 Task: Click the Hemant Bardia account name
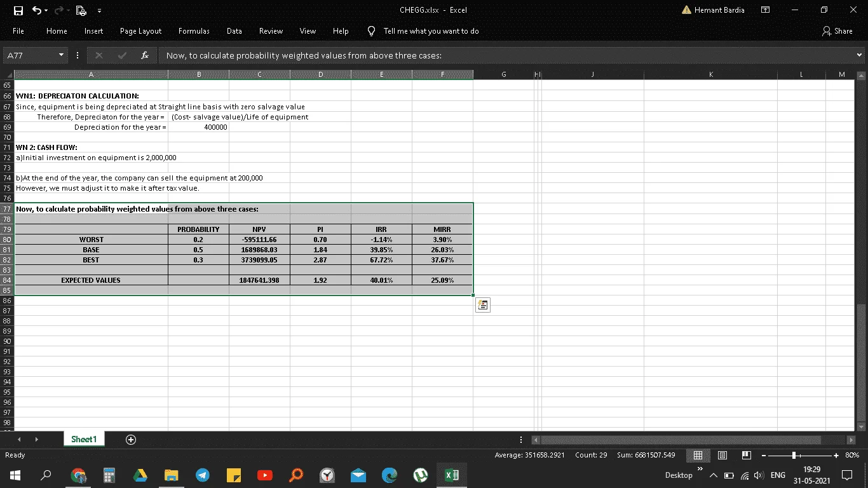pyautogui.click(x=719, y=10)
